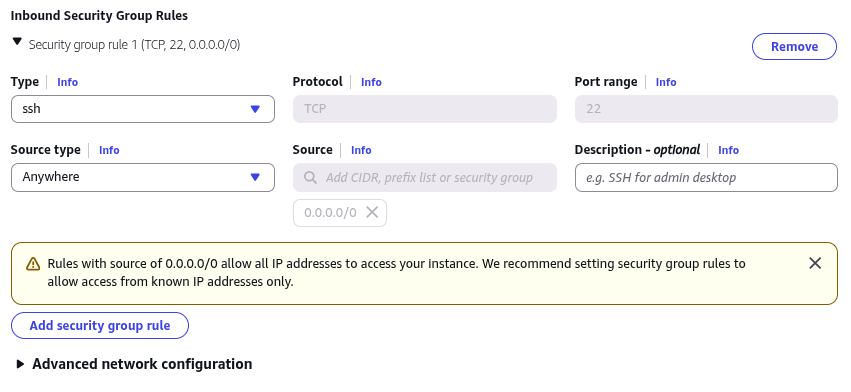Click the Description optional input field
The height and width of the screenshot is (392, 851).
pos(706,178)
